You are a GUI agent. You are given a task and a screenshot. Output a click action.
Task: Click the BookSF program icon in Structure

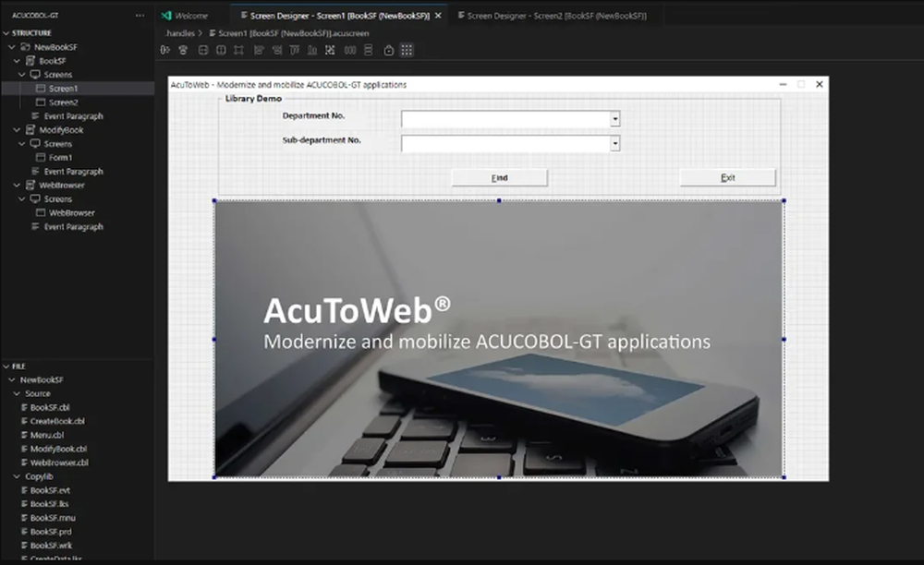(x=30, y=61)
